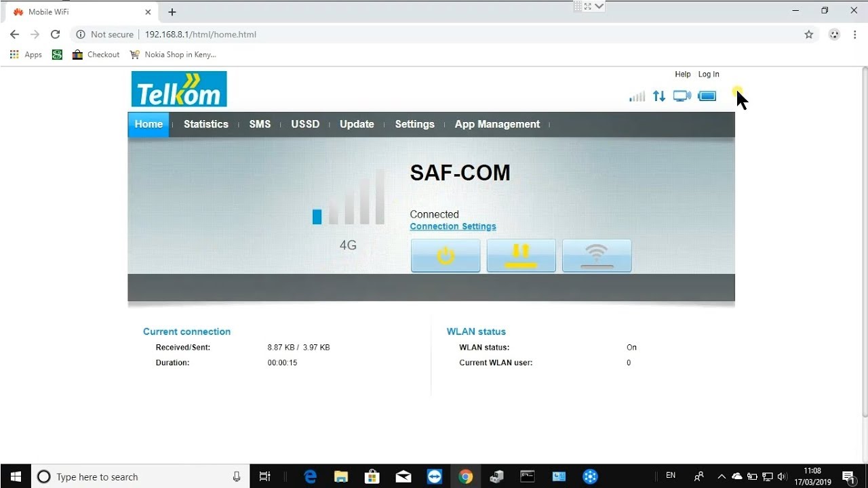Open Chrome menu three dots
This screenshot has width=868, height=488.
(854, 35)
